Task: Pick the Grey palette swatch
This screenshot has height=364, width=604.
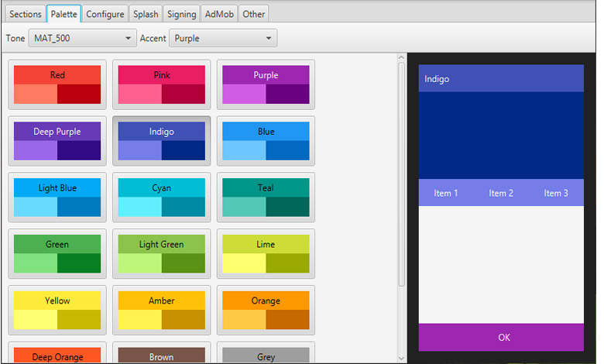Action: (x=266, y=353)
